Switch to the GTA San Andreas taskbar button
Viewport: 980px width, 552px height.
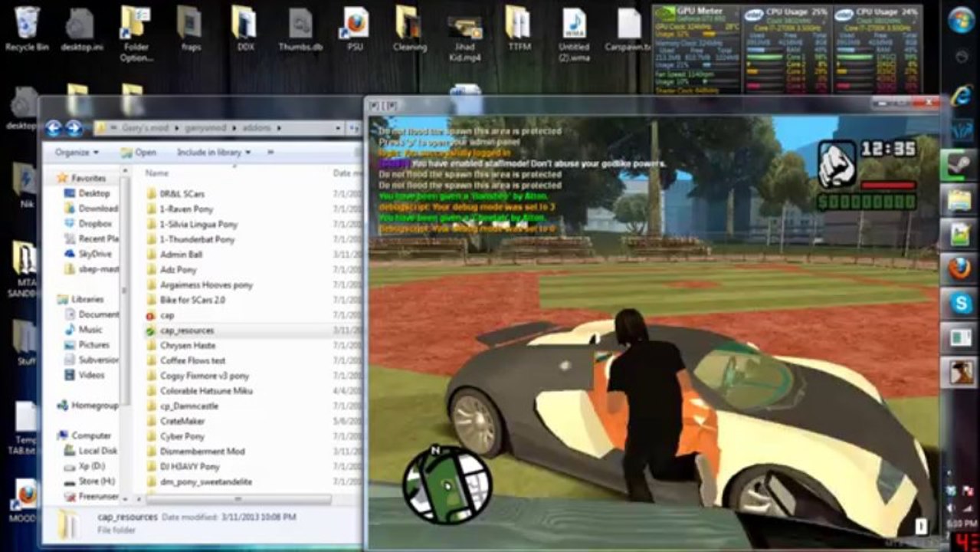tap(959, 373)
